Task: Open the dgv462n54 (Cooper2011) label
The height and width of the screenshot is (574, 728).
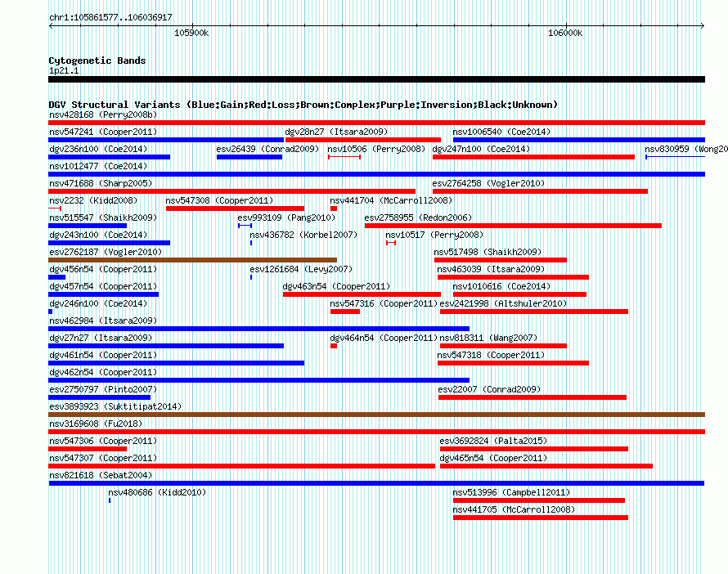Action: pos(103,372)
